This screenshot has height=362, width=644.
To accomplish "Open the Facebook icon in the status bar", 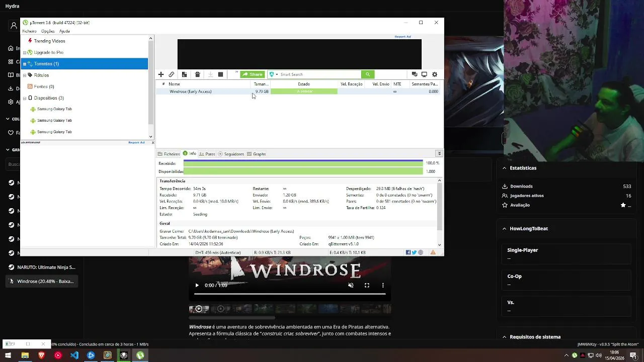I will (x=408, y=252).
